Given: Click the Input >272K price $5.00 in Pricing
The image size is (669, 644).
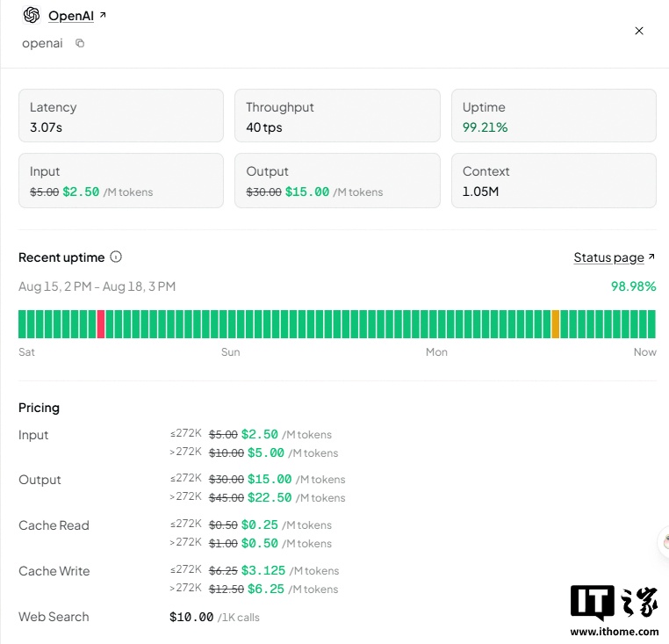Looking at the screenshot, I should (266, 452).
